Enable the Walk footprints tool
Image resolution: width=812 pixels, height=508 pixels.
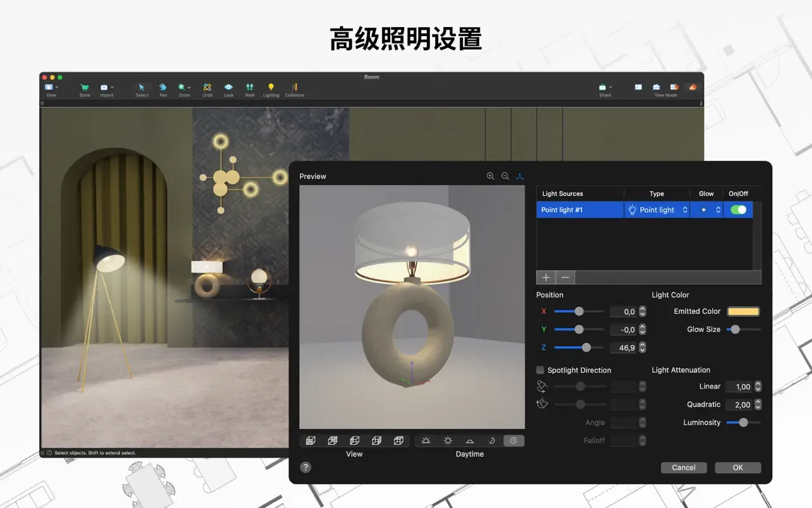click(249, 87)
